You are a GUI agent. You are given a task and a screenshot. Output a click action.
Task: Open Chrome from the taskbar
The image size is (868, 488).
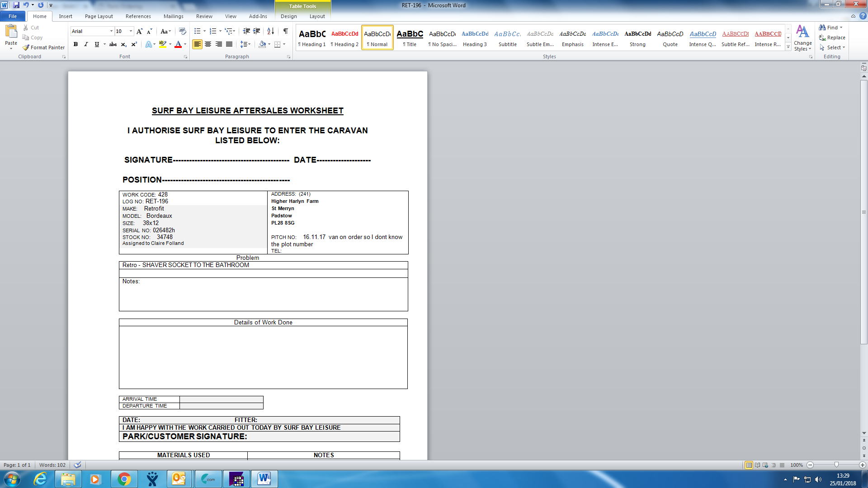(124, 479)
